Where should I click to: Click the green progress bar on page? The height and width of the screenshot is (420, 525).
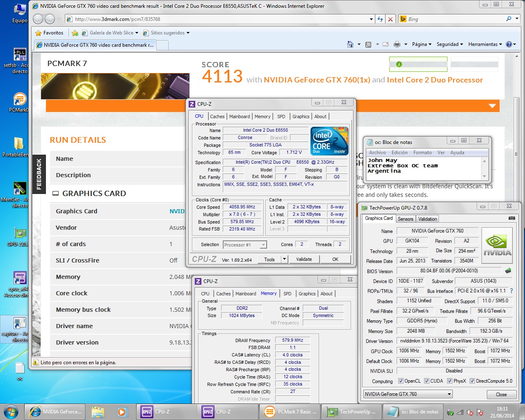[418, 64]
